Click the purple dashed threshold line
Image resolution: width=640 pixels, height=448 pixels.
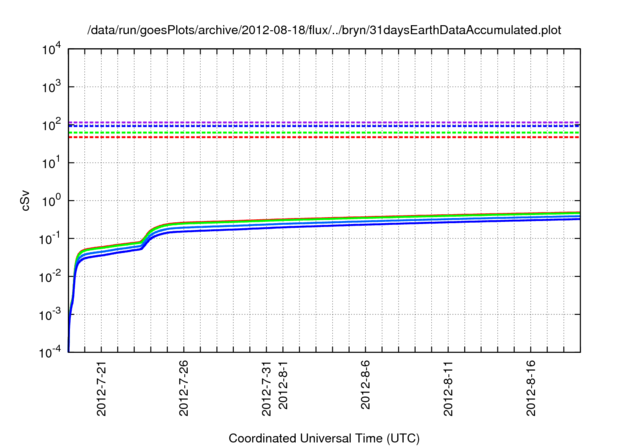[324, 122]
